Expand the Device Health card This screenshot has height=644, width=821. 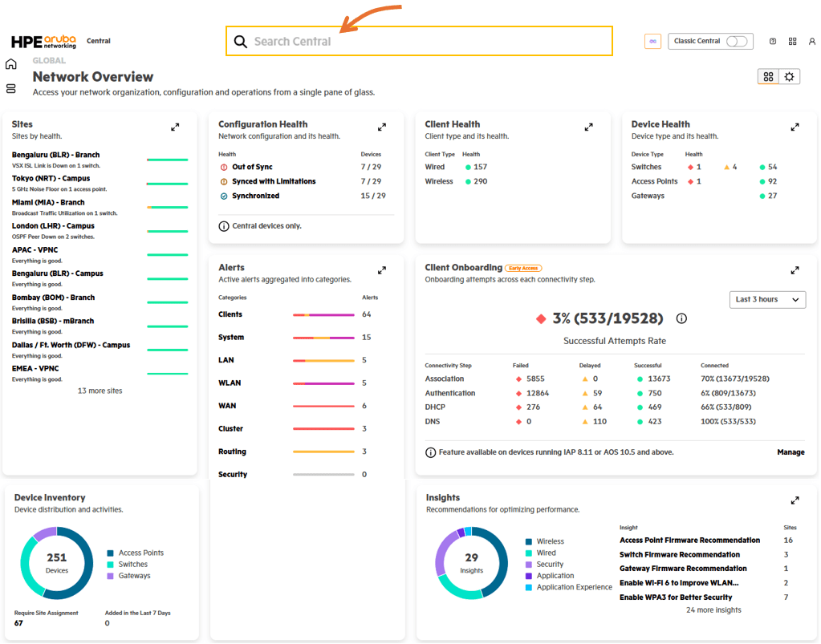pyautogui.click(x=795, y=128)
